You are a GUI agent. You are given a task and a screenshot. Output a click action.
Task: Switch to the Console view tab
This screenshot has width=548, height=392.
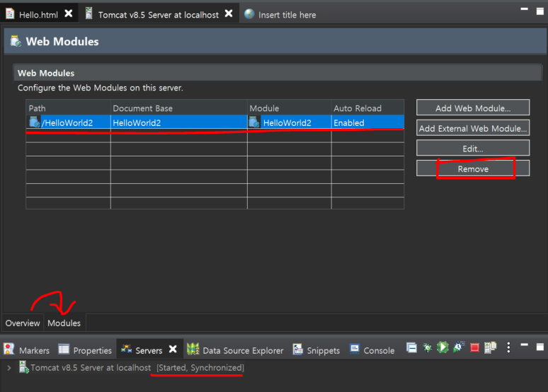tap(379, 350)
